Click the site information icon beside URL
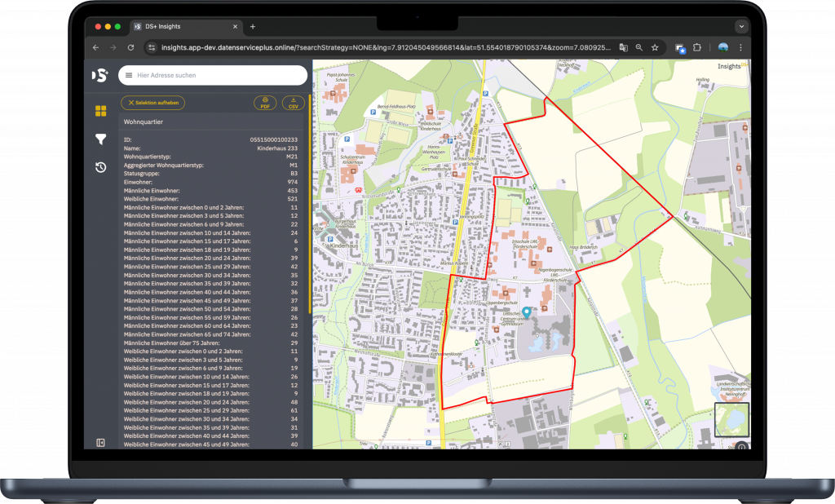 tap(151, 47)
